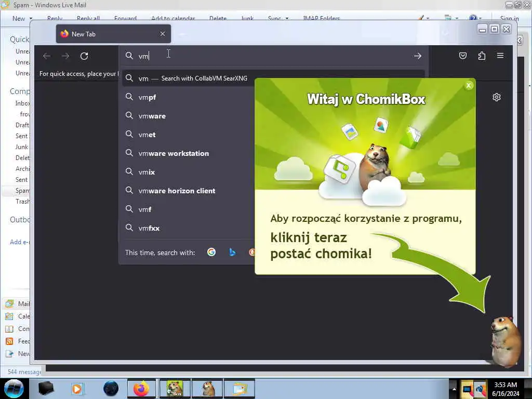Click the network tray icon
The height and width of the screenshot is (399, 532).
480,389
